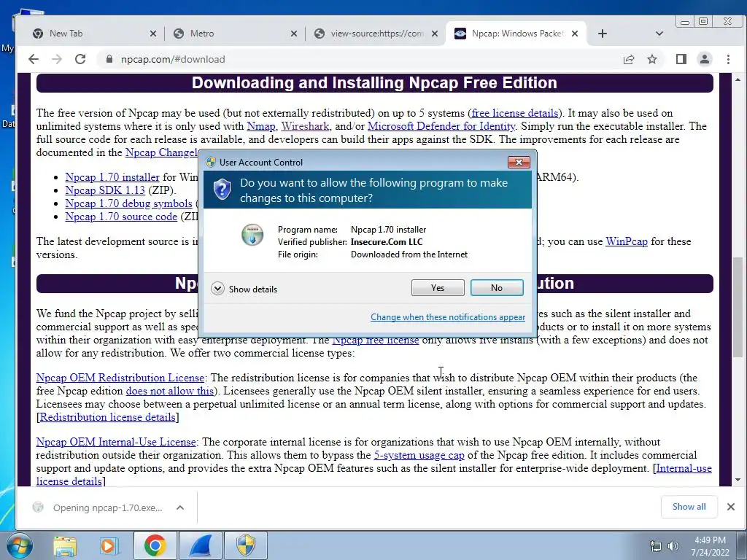Image resolution: width=747 pixels, height=560 pixels.
Task: Open Windows Media Player from taskbar
Action: point(108,545)
